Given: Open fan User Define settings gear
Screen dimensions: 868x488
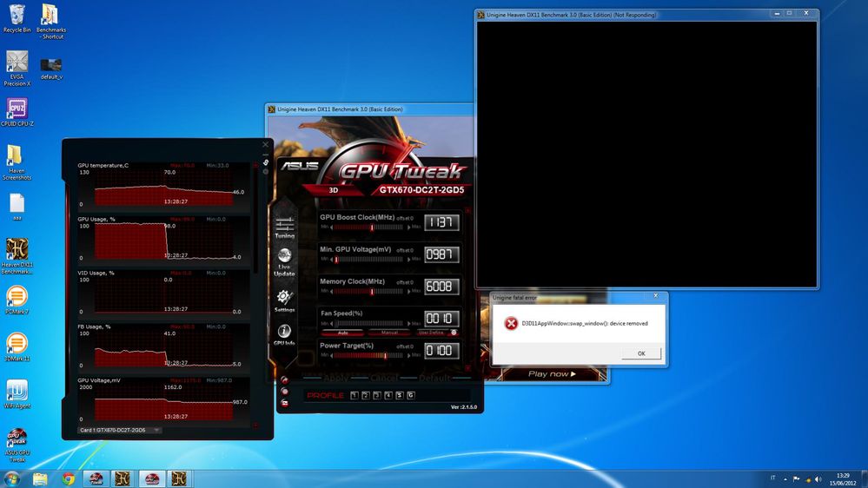Looking at the screenshot, I should (x=454, y=333).
